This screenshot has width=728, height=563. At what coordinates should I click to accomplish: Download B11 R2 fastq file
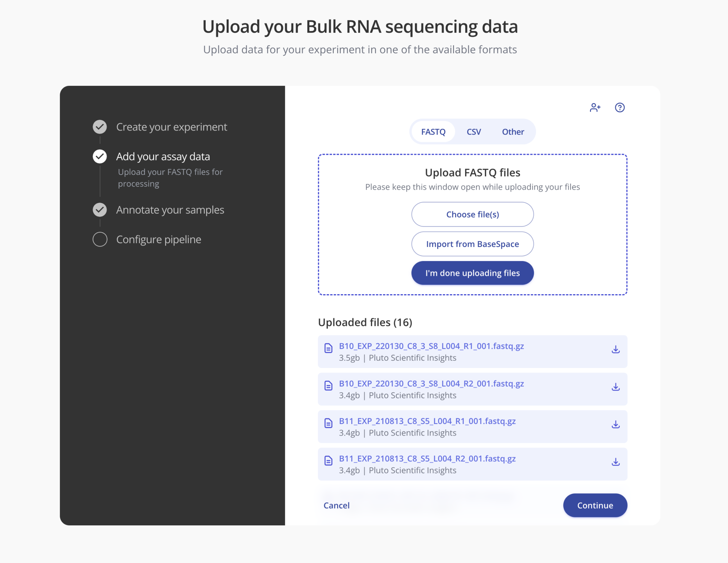pyautogui.click(x=615, y=462)
